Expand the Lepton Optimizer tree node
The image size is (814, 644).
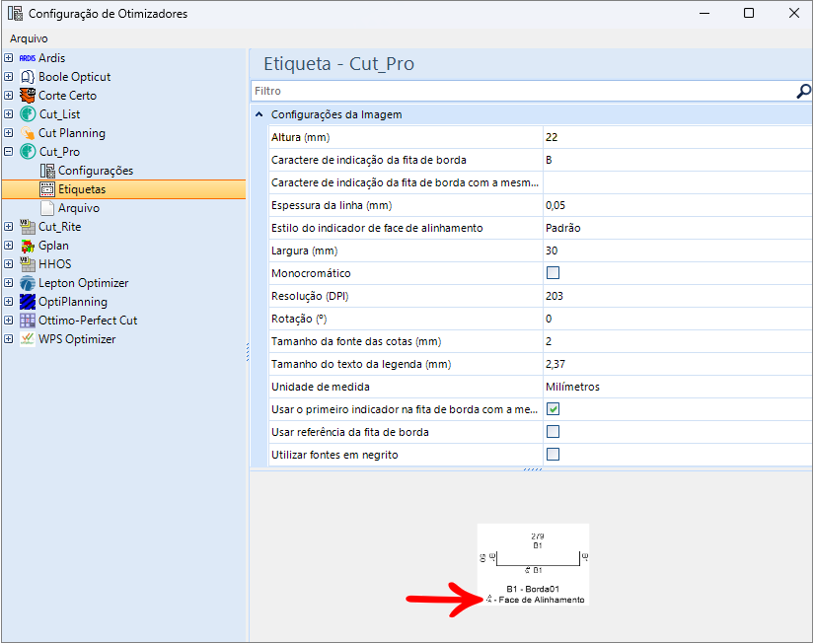click(8, 282)
